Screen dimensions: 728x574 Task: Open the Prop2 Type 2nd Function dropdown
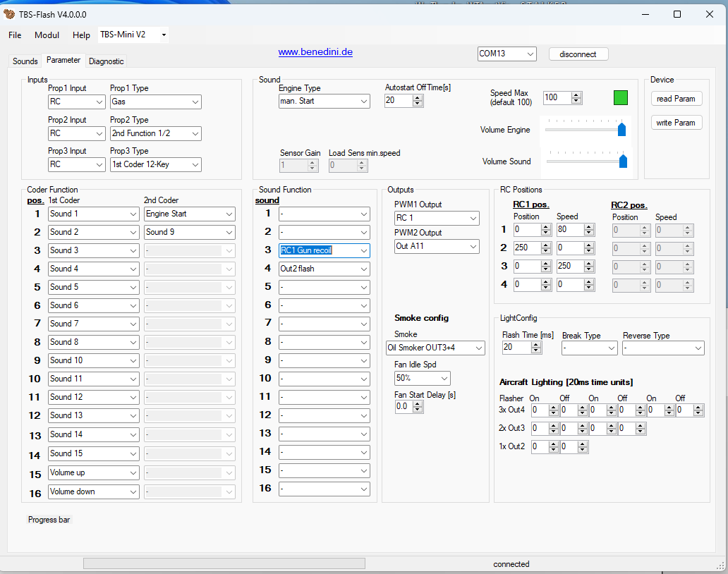[155, 134]
